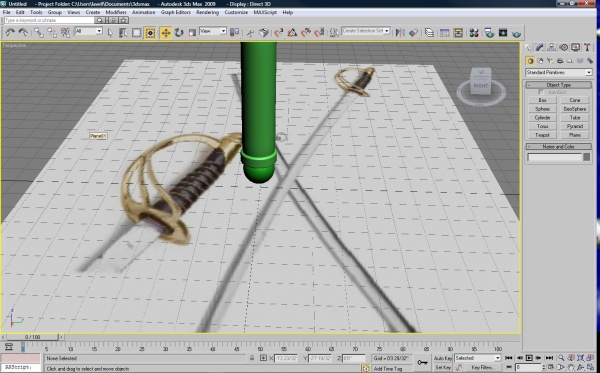Click the Pyramid primitive button
The image size is (600, 373).
point(575,126)
